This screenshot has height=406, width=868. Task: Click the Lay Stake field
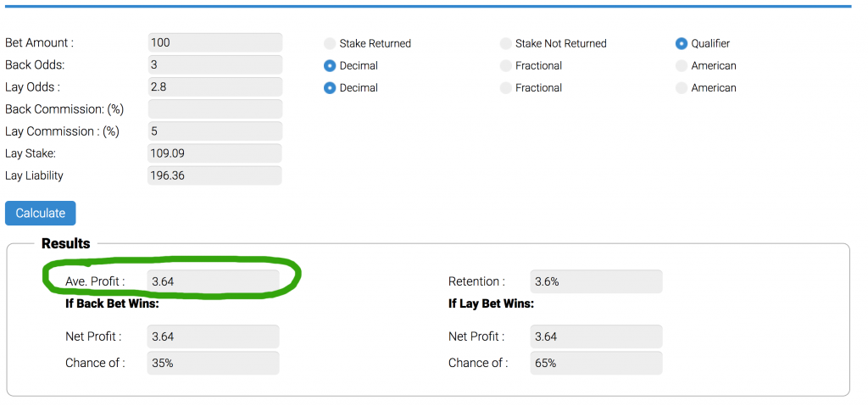pos(214,153)
